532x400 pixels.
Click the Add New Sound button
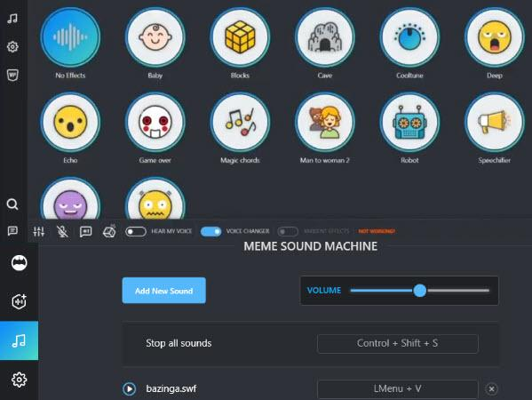(x=164, y=291)
